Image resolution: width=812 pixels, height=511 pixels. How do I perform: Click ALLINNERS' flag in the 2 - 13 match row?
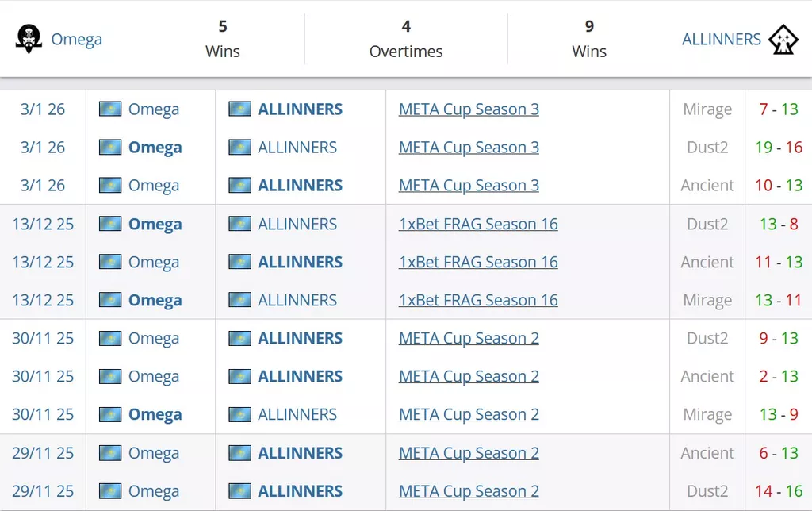coord(239,376)
